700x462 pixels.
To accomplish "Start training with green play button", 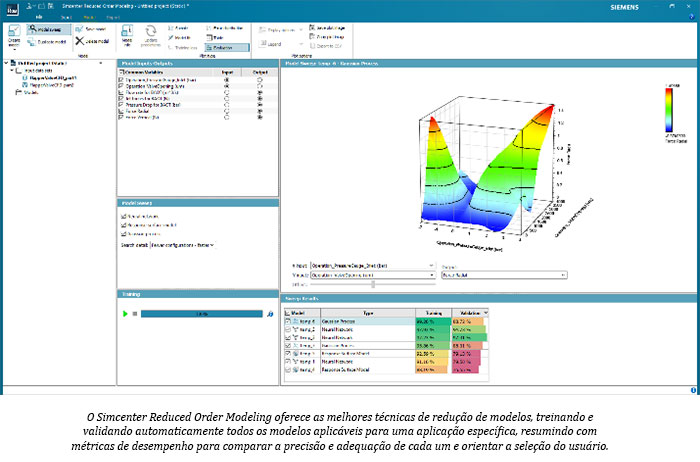I will coord(125,314).
